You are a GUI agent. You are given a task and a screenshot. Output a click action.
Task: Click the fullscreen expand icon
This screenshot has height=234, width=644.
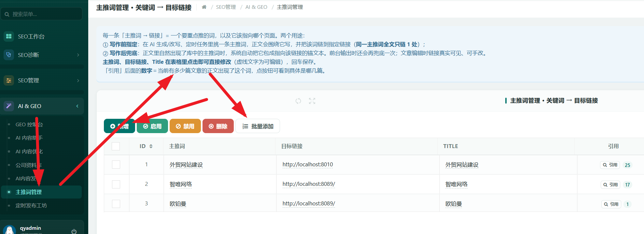click(x=312, y=101)
